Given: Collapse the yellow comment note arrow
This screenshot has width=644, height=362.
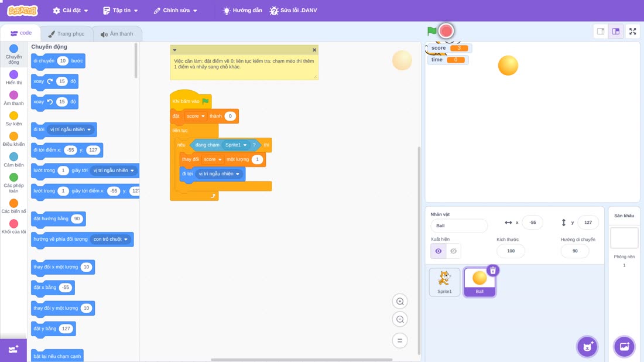Looking at the screenshot, I should [174, 50].
